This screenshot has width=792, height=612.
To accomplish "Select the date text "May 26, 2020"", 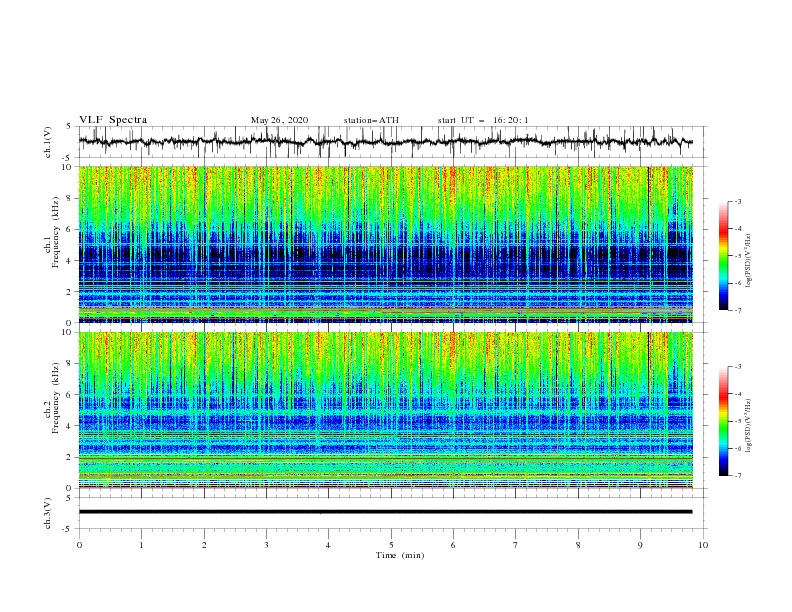I will (279, 120).
